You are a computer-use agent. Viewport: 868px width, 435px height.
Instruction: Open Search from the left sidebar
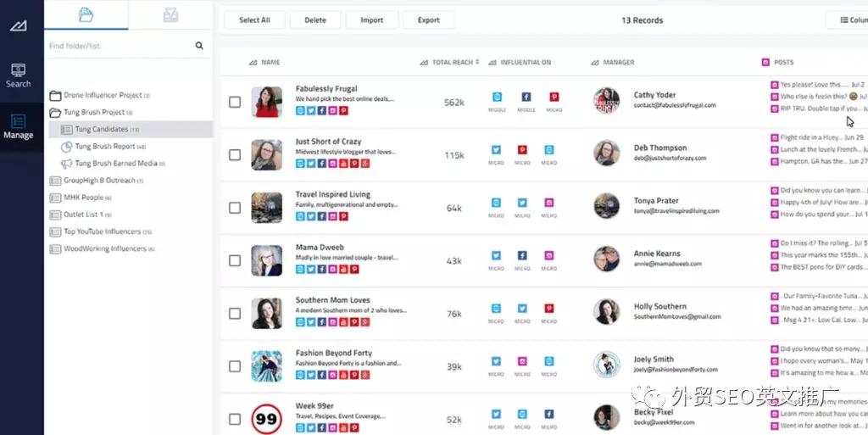pos(18,75)
